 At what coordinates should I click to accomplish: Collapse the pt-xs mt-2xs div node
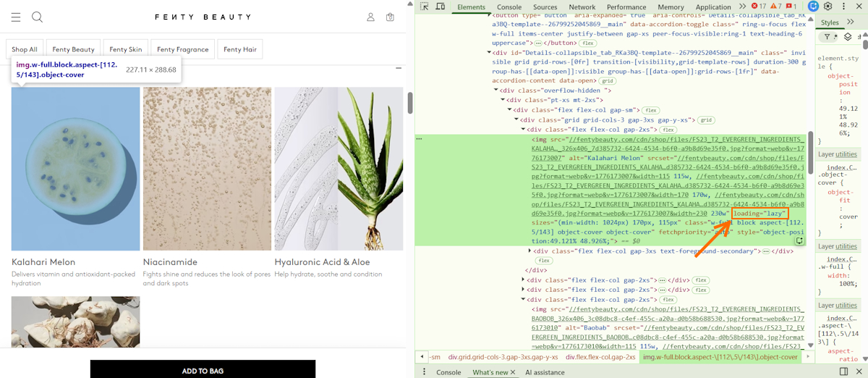(503, 100)
